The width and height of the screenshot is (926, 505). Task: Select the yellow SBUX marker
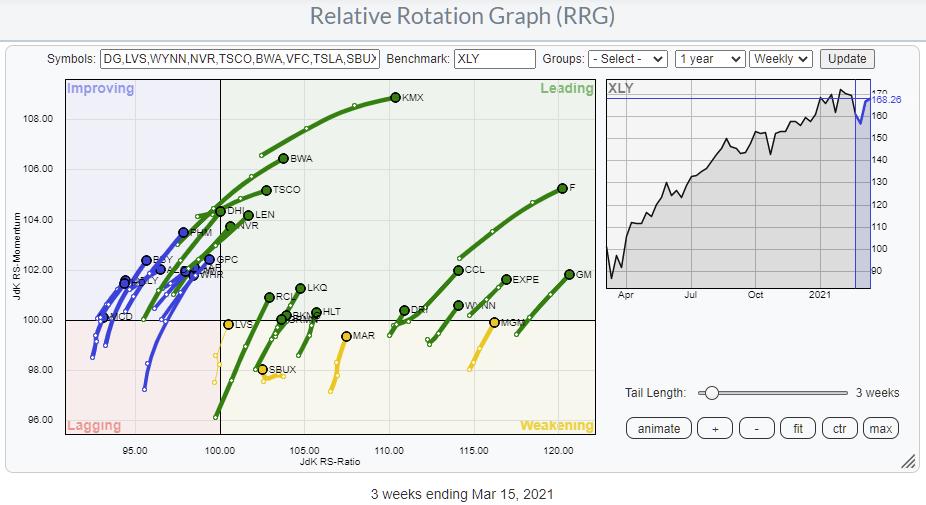pos(262,369)
